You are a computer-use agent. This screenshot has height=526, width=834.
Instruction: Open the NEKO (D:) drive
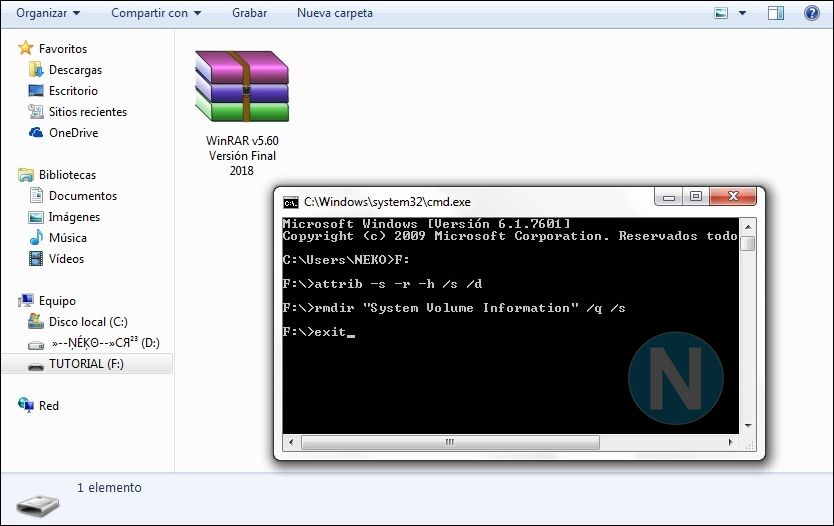[x=105, y=343]
